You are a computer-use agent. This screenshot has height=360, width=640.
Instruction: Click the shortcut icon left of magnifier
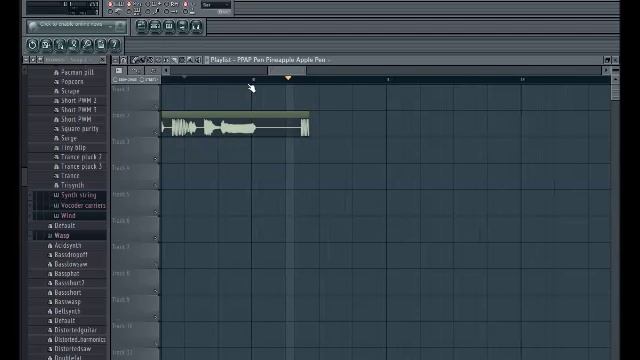[x=73, y=44]
